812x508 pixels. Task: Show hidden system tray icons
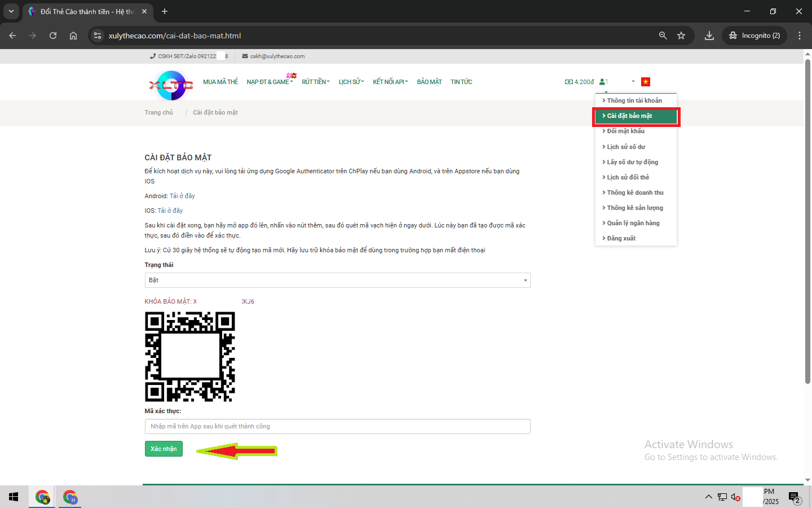708,497
